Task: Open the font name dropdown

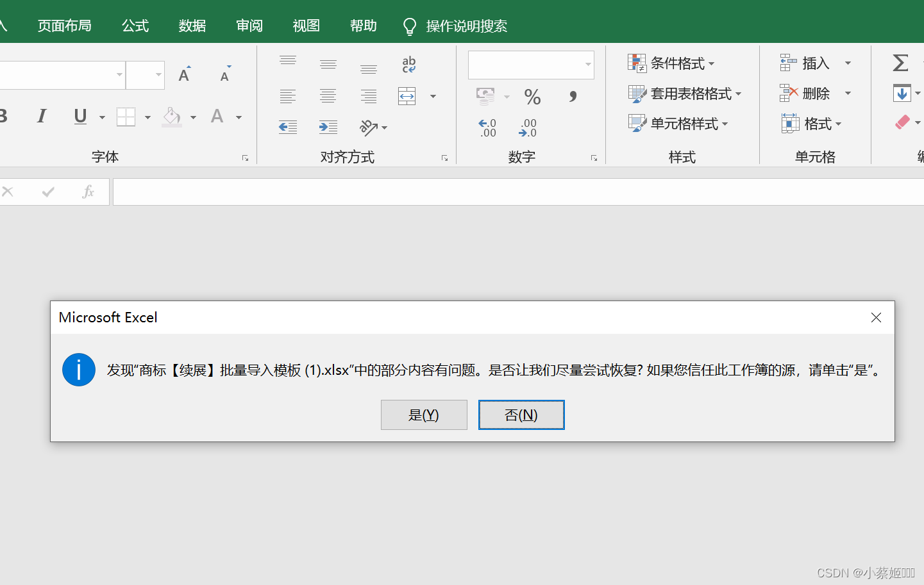Action: click(x=119, y=75)
